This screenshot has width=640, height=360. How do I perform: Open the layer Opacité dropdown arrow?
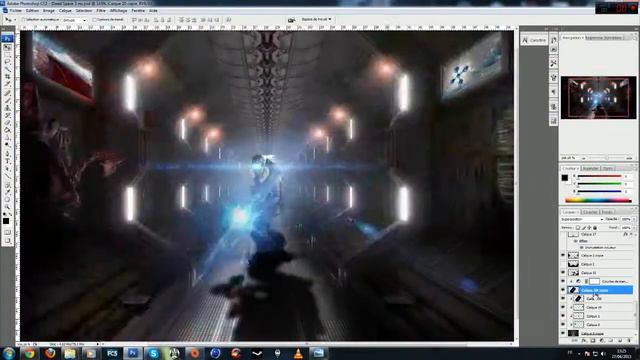coord(634,220)
